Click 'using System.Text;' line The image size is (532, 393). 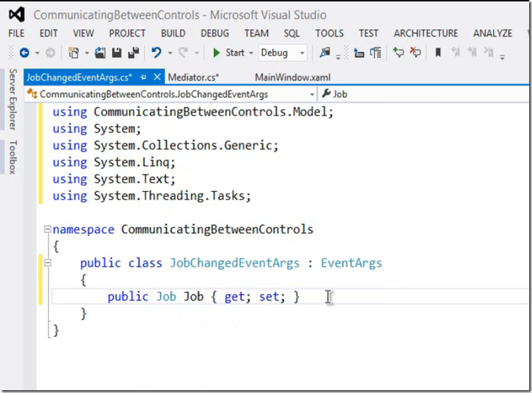click(x=114, y=178)
